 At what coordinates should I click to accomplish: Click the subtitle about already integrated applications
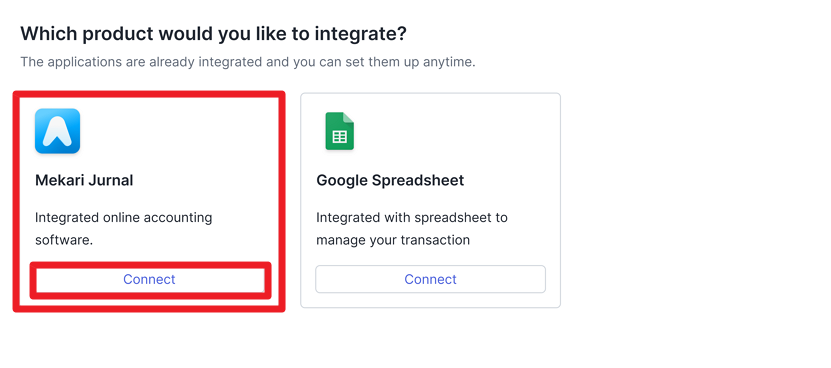248,62
